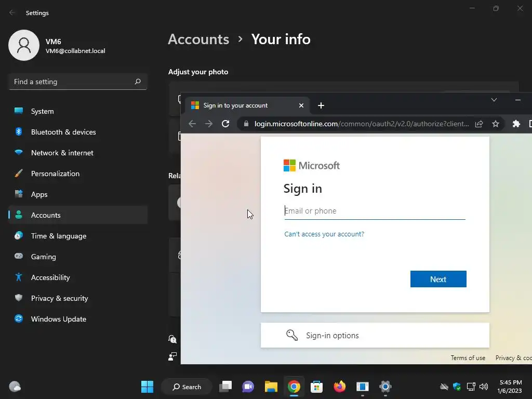Click the Settings gear taskbar icon

[385, 387]
